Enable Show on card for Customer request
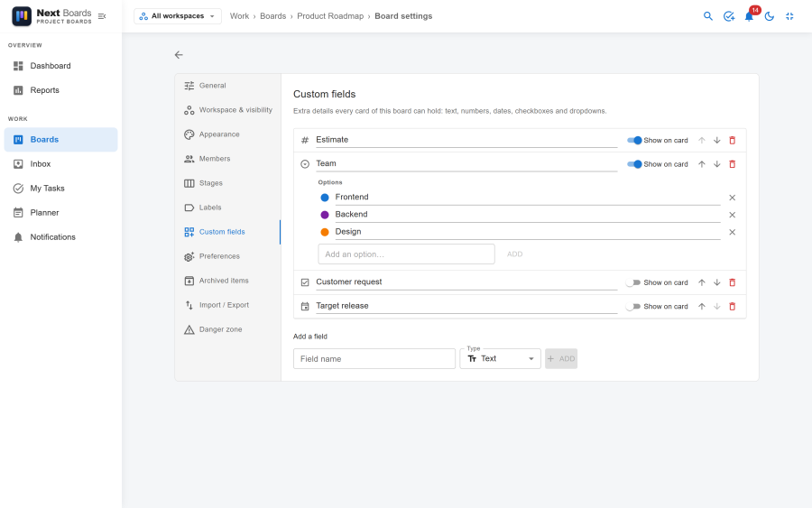The height and width of the screenshot is (508, 812). 632,282
